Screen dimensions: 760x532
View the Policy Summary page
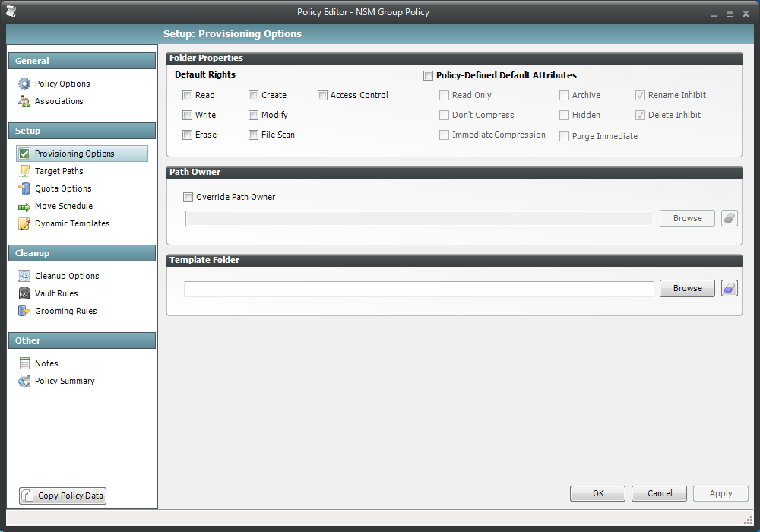(65, 381)
